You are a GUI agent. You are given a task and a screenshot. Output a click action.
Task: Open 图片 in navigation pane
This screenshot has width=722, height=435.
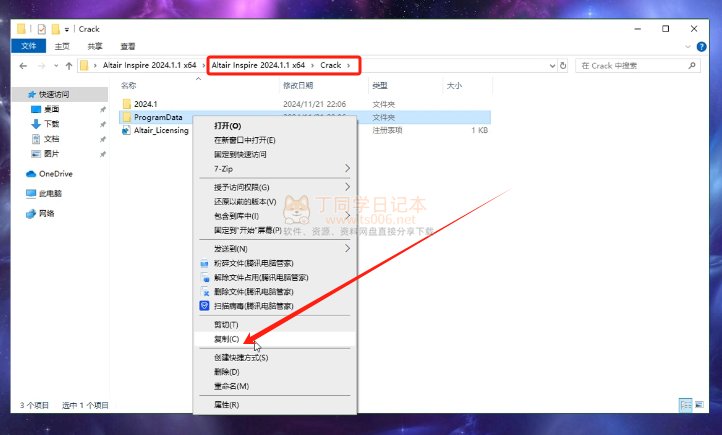tap(51, 154)
